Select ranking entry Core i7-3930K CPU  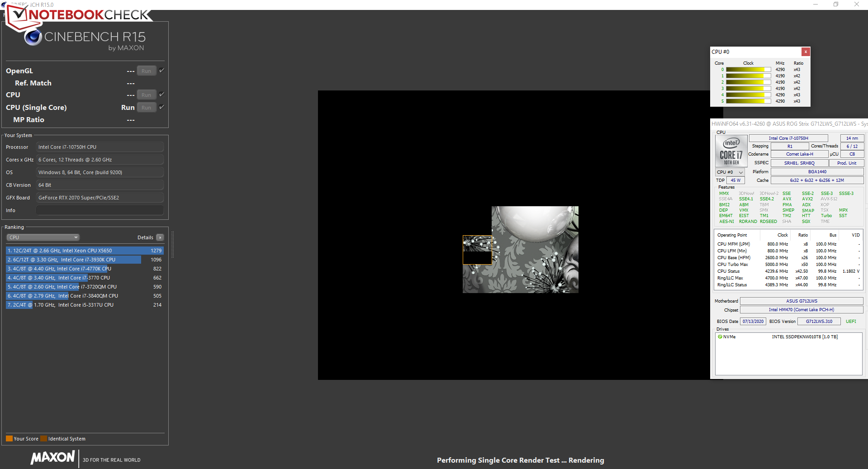pos(85,260)
